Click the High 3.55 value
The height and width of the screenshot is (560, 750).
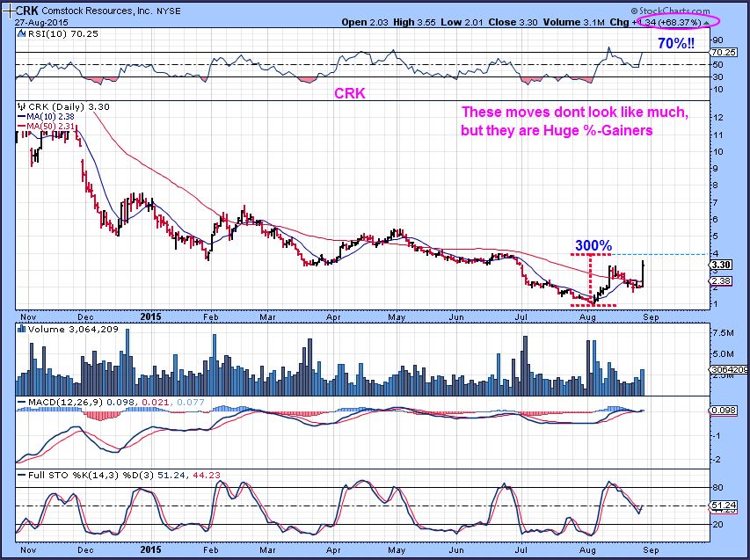pyautogui.click(x=415, y=23)
